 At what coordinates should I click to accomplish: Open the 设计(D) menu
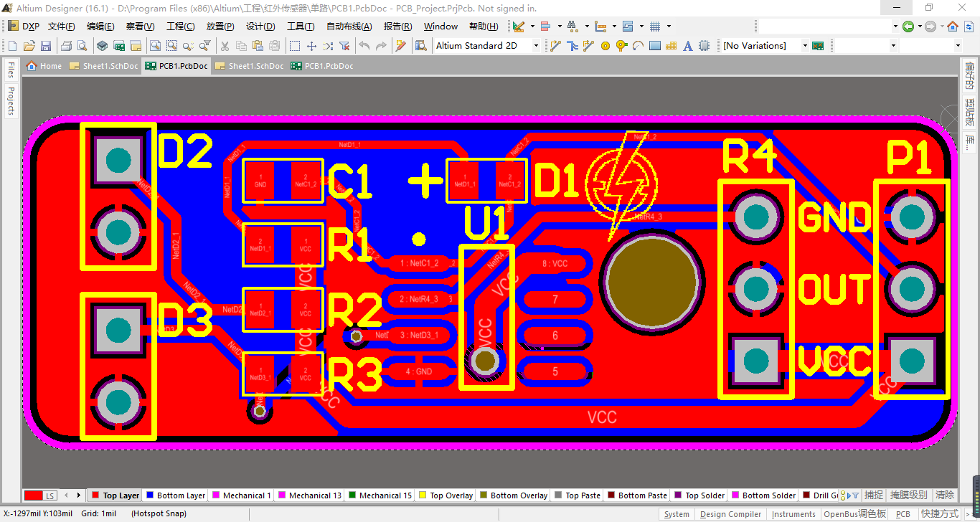point(260,27)
